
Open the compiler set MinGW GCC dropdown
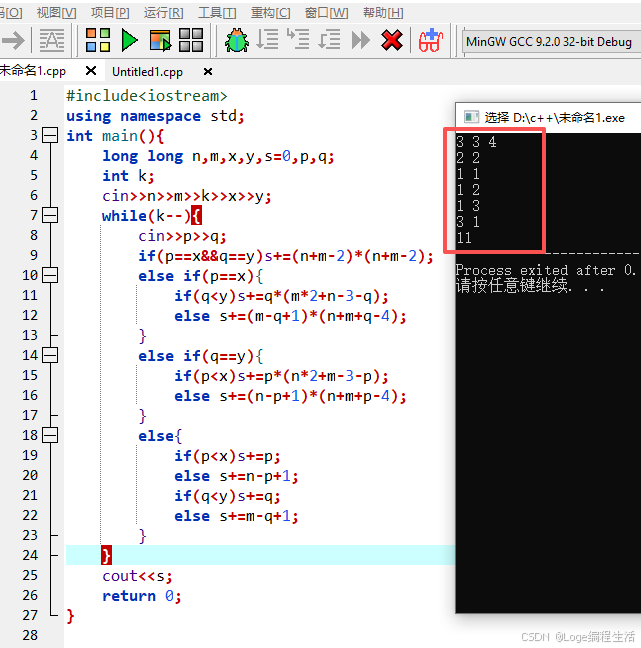(x=551, y=42)
